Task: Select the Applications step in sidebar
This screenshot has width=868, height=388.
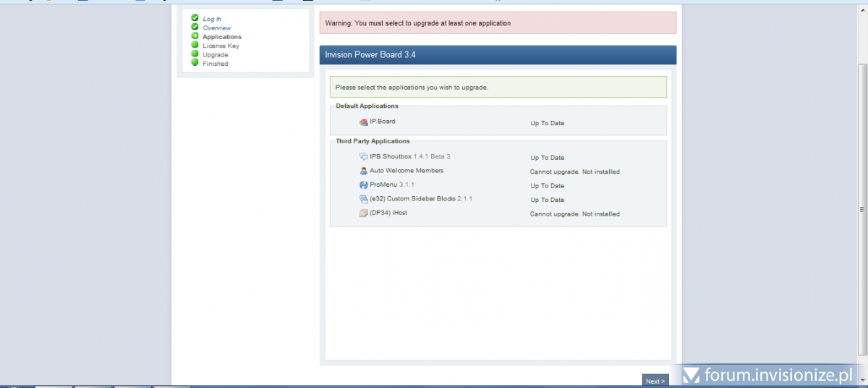Action: pos(222,37)
